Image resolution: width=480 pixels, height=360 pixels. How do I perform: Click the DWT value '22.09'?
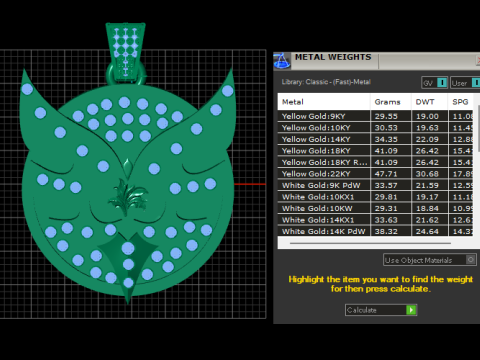click(427, 139)
